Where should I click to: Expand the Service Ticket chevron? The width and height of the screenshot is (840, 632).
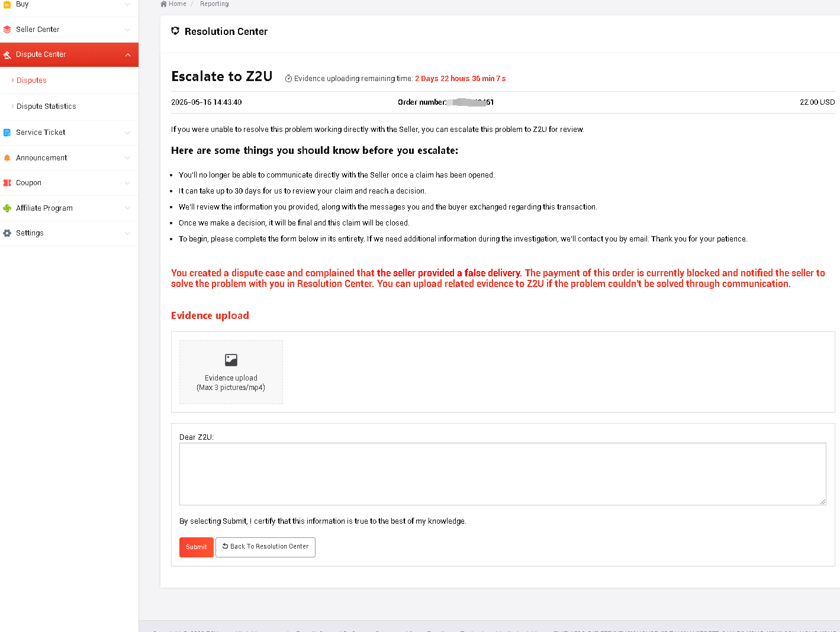(128, 133)
